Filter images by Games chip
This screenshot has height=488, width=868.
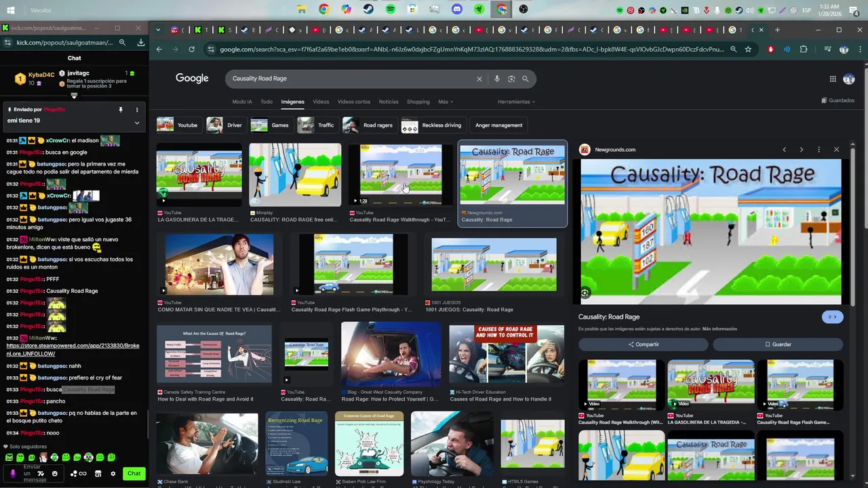(x=271, y=125)
